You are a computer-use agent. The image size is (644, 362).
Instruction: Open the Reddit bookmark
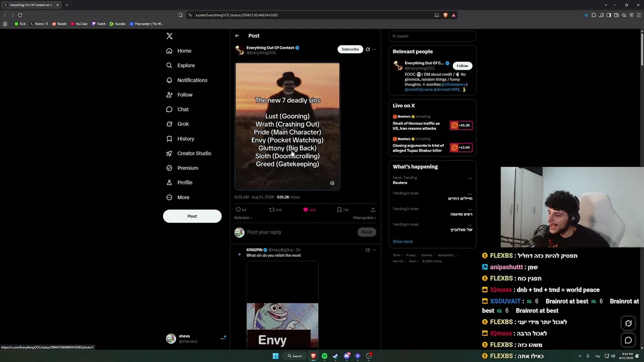pyautogui.click(x=59, y=24)
